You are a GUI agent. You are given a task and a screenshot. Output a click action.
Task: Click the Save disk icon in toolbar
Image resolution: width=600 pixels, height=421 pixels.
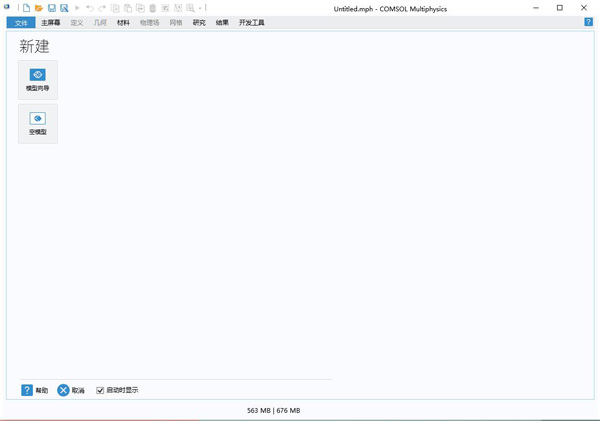pyautogui.click(x=52, y=8)
